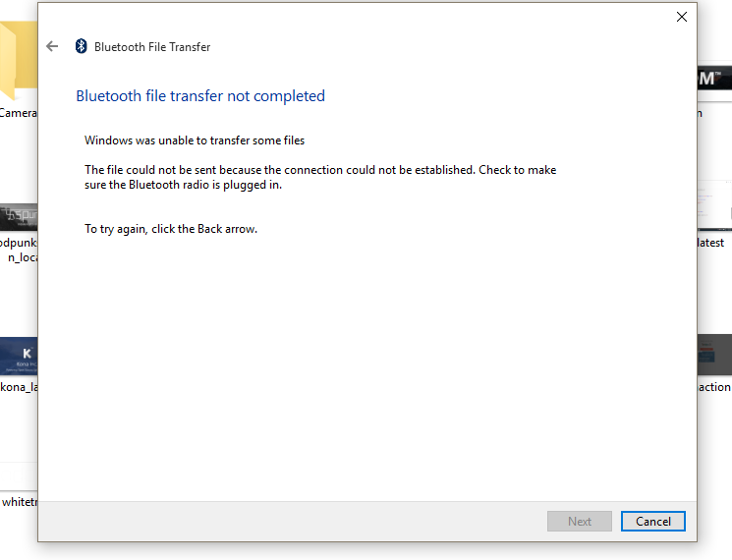732x560 pixels.
Task: Click the 'Windows was unable to transfer' message
Action: coord(195,140)
